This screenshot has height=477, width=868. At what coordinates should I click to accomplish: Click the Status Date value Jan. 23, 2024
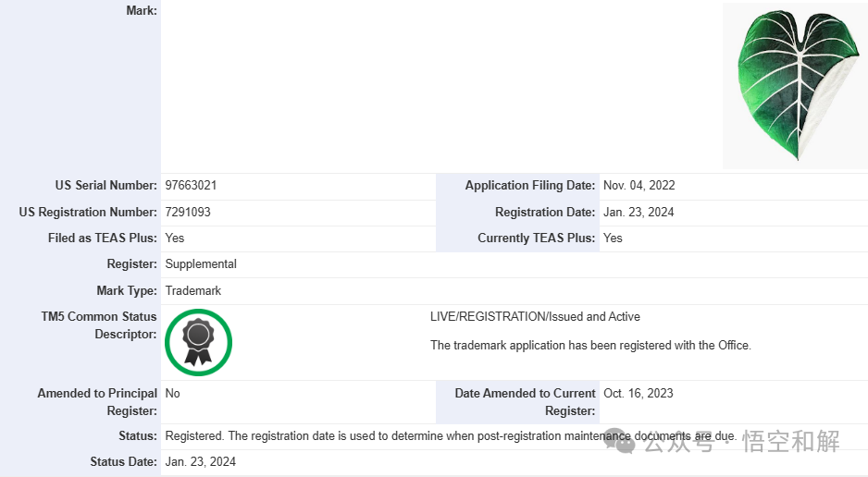pos(201,461)
